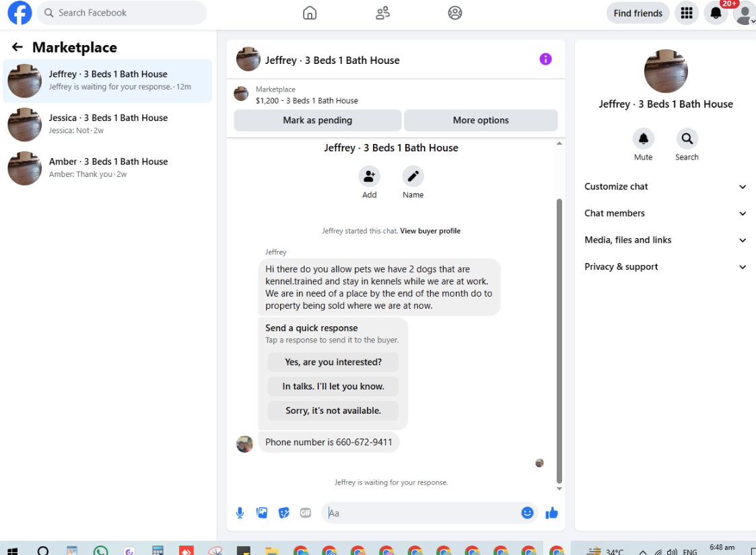Open File Explorer from the taskbar
Image resolution: width=756 pixels, height=555 pixels.
coord(272,551)
